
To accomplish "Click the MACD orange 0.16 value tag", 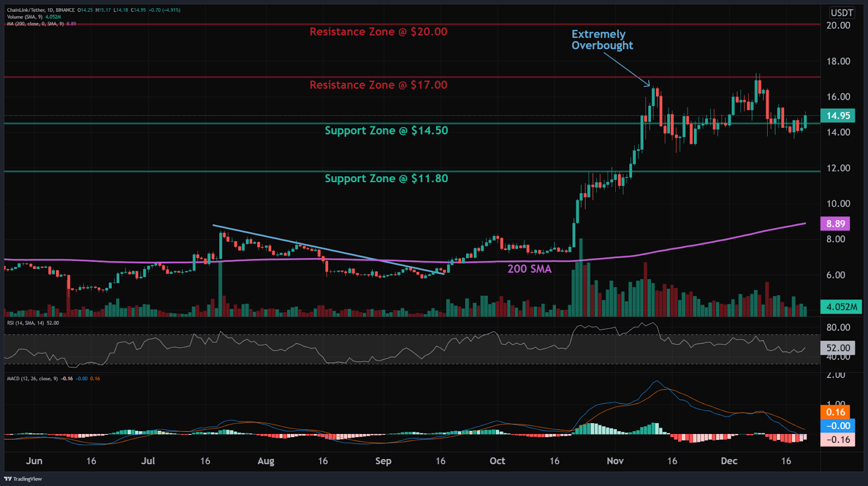I will click(x=835, y=412).
